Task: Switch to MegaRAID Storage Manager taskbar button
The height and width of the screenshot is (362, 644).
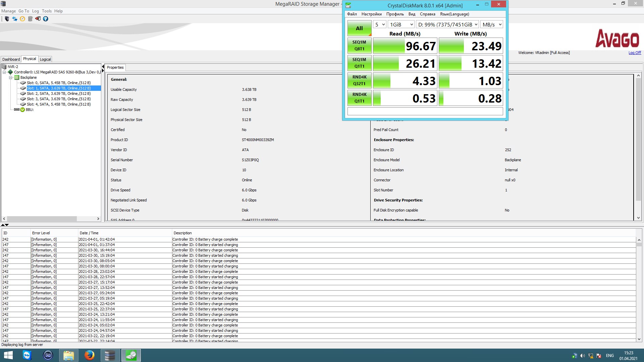Action: point(110,355)
